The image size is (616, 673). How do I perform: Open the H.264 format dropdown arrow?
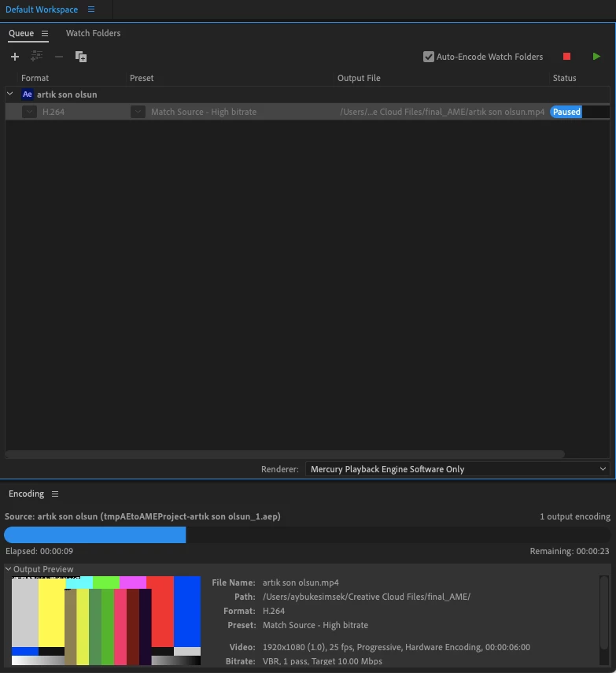(x=29, y=112)
